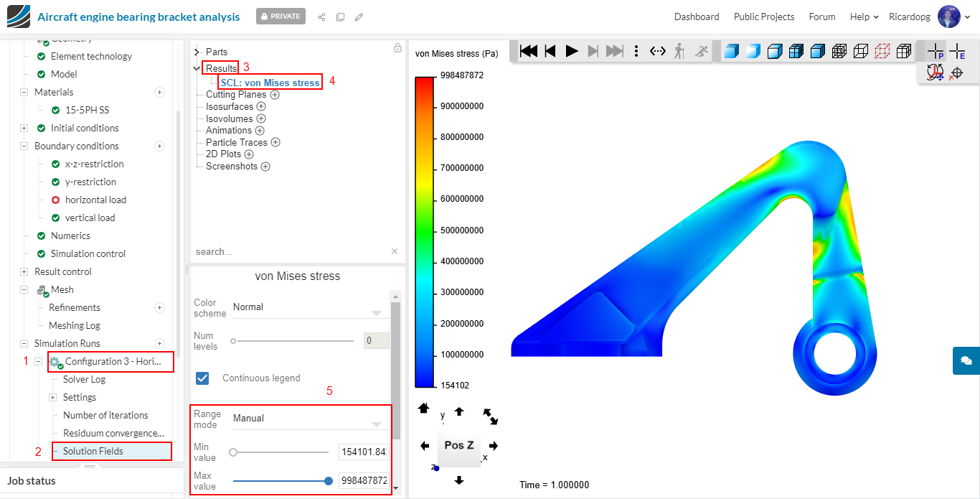
Task: Select the solid shaded cube render mode
Action: (x=731, y=51)
